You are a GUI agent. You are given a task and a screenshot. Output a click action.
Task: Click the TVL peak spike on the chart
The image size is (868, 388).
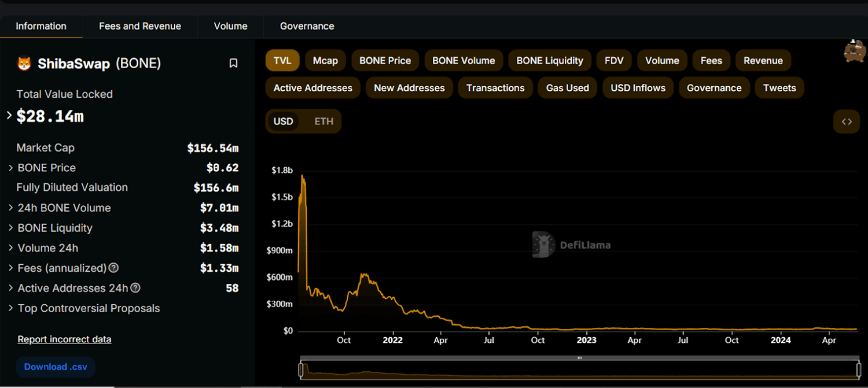click(302, 177)
